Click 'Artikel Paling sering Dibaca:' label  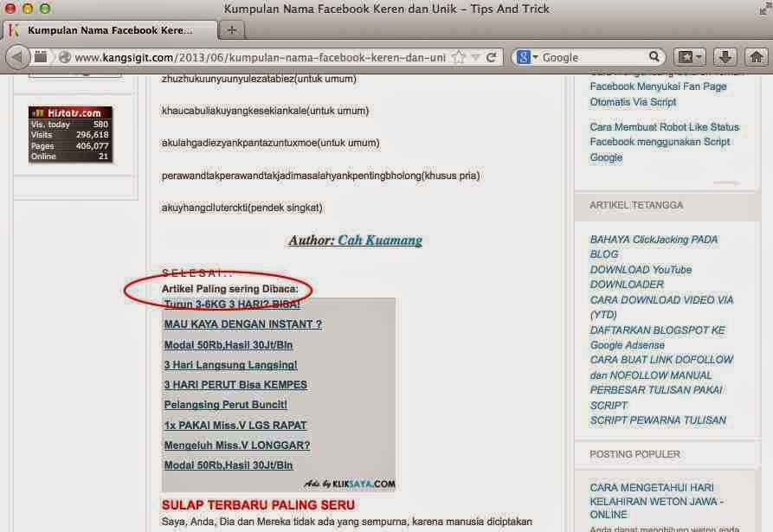(x=230, y=289)
